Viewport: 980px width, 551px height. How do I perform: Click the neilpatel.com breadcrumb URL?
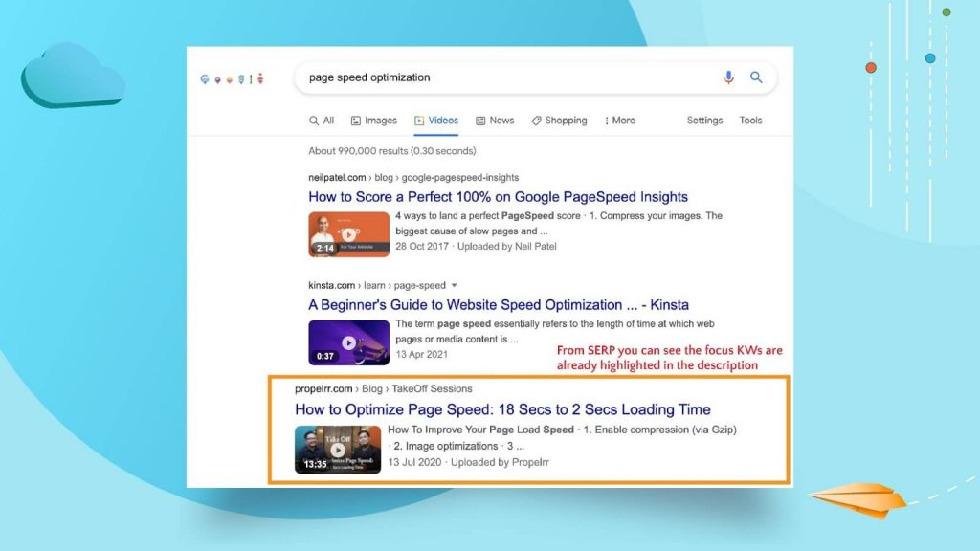413,177
